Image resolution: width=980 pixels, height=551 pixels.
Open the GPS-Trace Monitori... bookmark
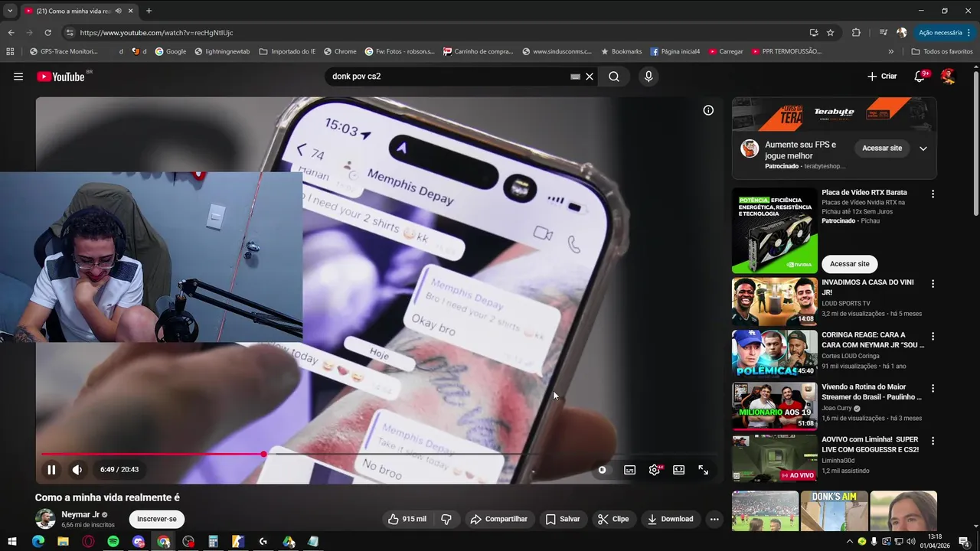pyautogui.click(x=64, y=51)
